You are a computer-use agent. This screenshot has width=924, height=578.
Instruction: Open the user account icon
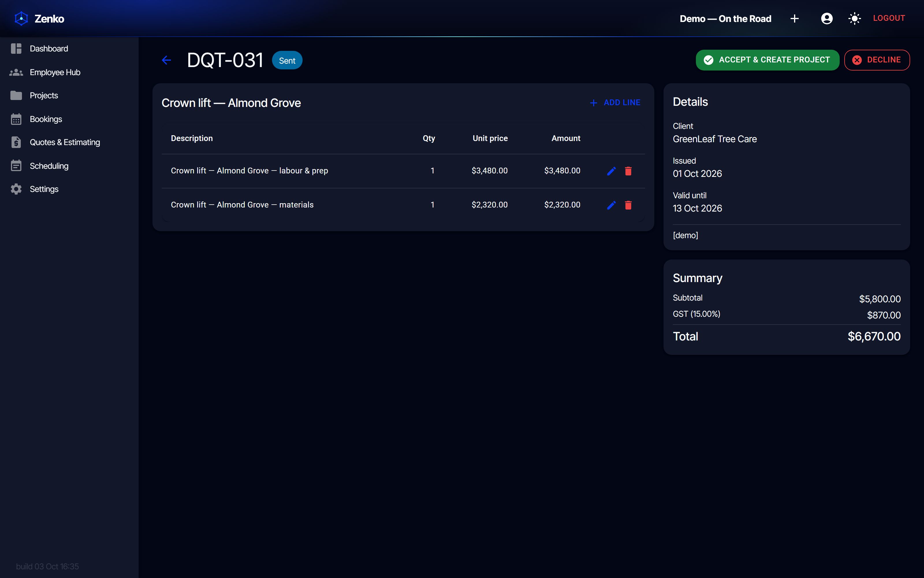pyautogui.click(x=827, y=18)
